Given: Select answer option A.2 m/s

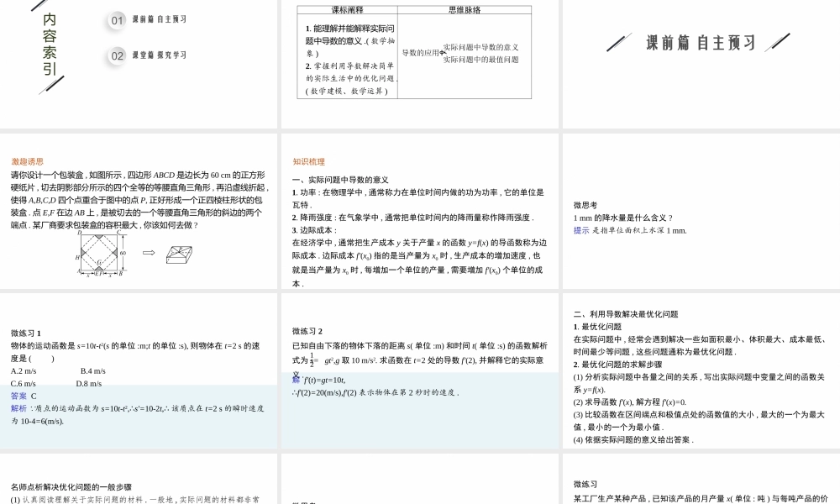Looking at the screenshot, I should click(x=25, y=370).
